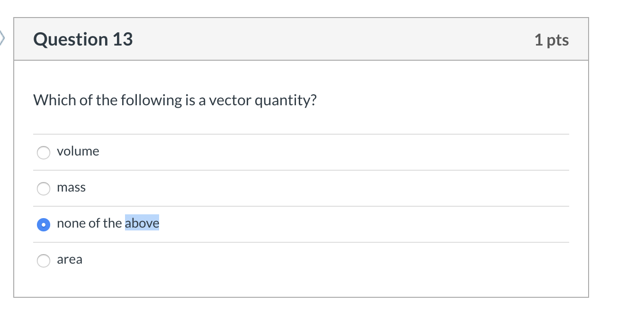Select the "volume" radio button
The width and height of the screenshot is (644, 312).
click(x=44, y=153)
